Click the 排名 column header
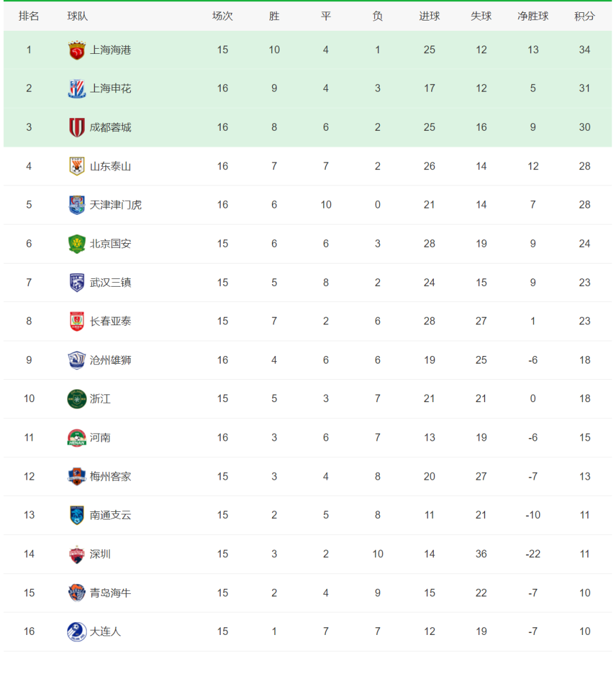This screenshot has height=676, width=616. point(29,16)
